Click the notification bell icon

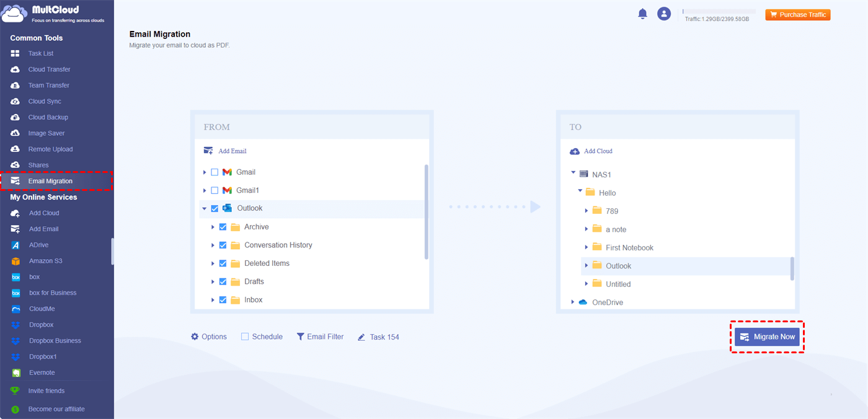(x=642, y=14)
